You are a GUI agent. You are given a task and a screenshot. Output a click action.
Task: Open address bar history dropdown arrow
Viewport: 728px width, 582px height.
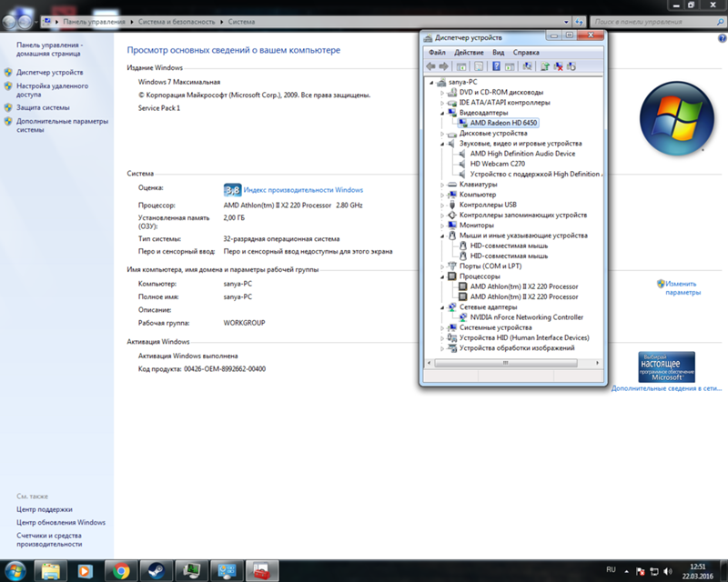[x=566, y=22]
